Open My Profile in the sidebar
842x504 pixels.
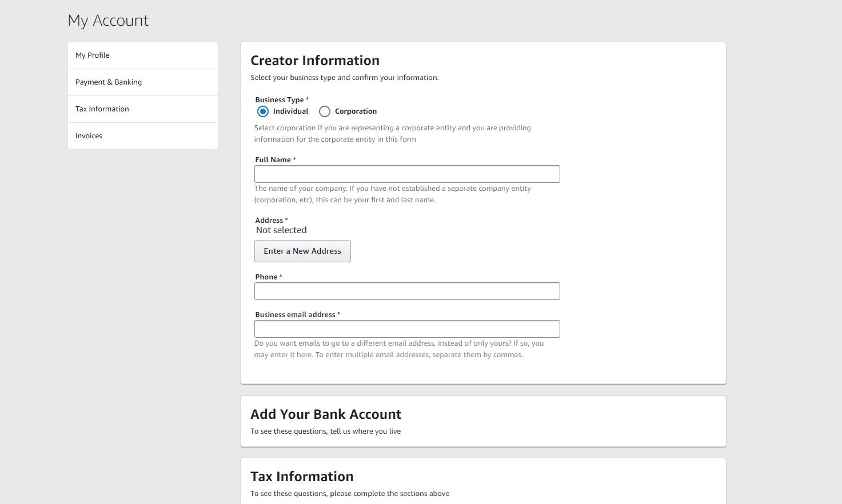[x=93, y=55]
